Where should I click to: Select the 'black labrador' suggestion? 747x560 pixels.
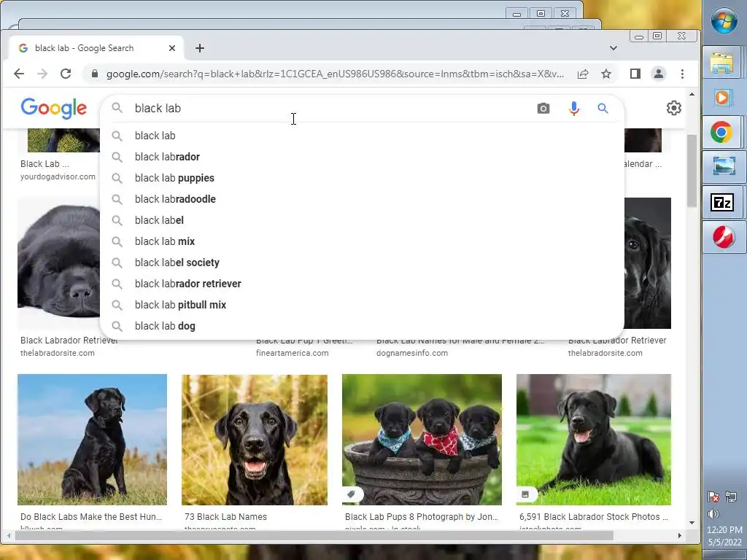pos(362,157)
